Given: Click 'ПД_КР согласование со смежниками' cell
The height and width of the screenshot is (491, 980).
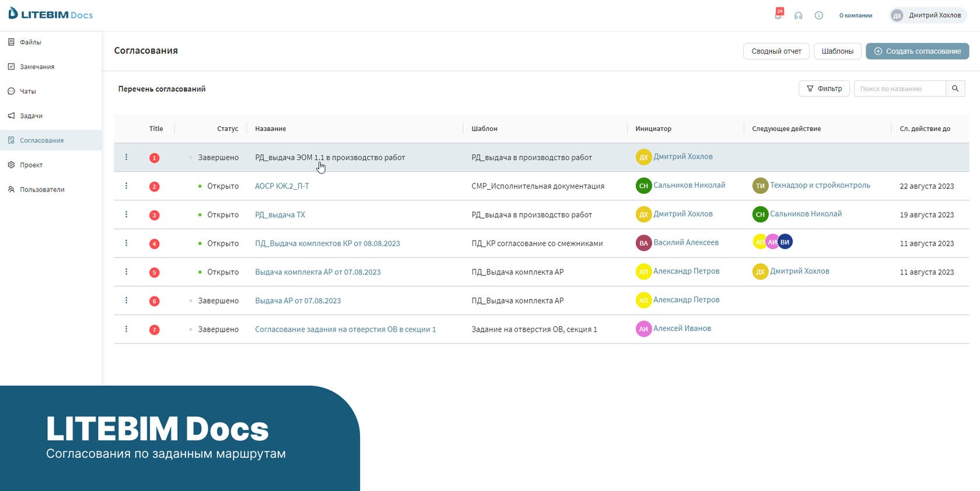Looking at the screenshot, I should [537, 243].
